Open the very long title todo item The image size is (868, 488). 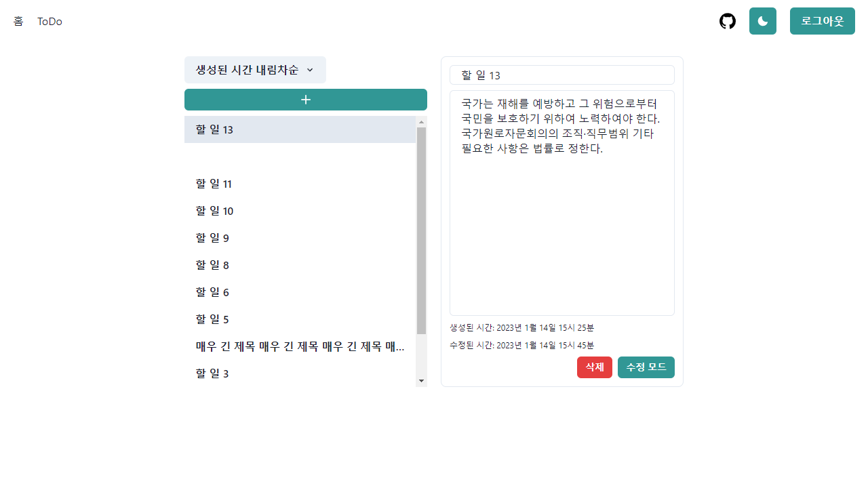coord(300,346)
